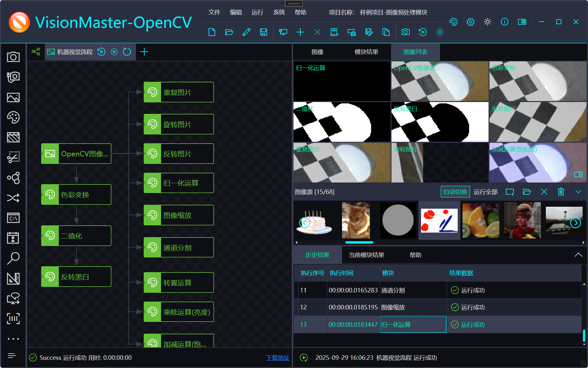The width and height of the screenshot is (588, 368).
Task: Select the orange cat thumbnail
Action: (356, 220)
